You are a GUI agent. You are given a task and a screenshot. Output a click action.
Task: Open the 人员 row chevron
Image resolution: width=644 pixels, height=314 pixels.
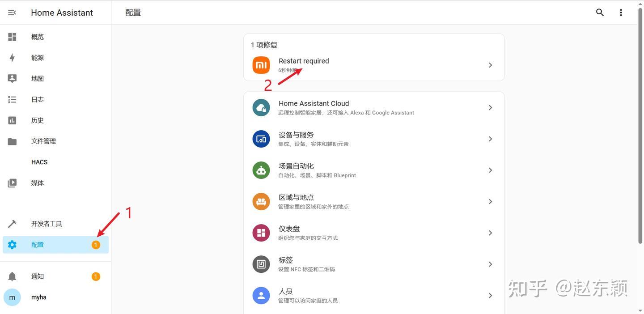tap(490, 296)
